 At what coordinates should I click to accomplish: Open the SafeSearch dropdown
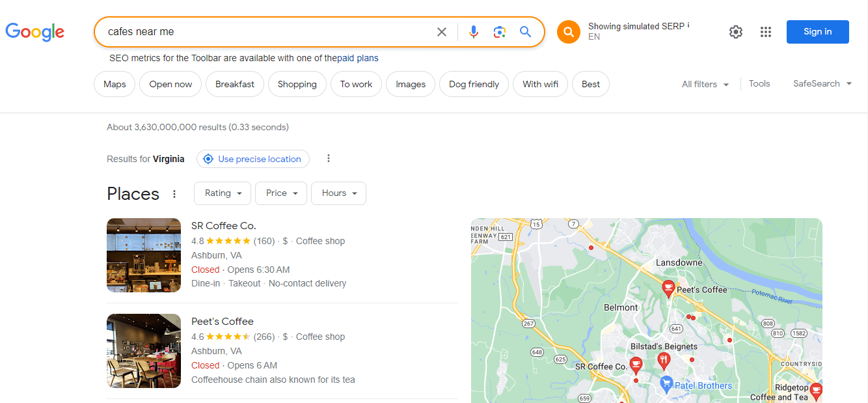coord(822,84)
